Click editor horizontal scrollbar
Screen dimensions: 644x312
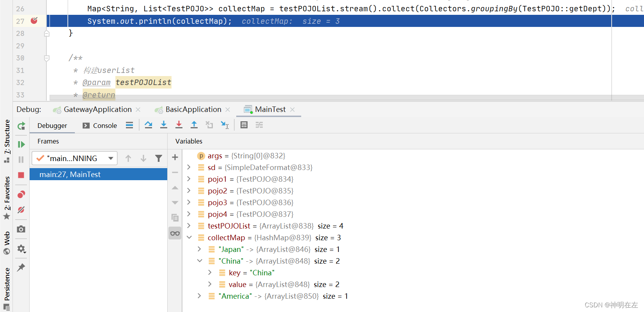331,97
